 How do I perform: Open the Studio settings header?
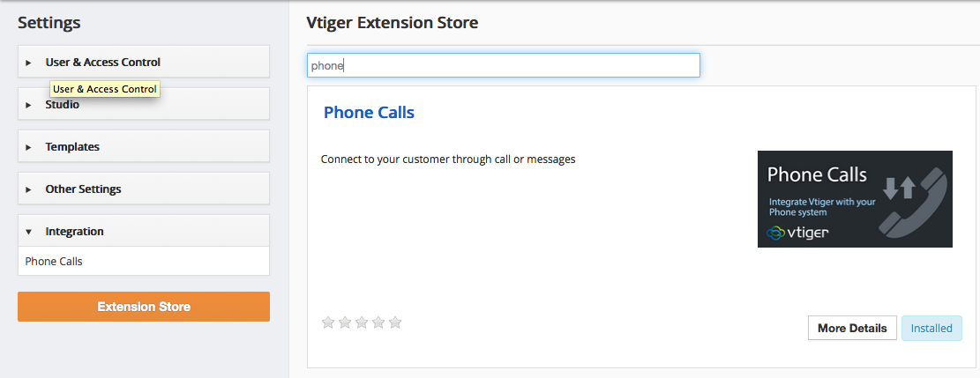pyautogui.click(x=144, y=104)
